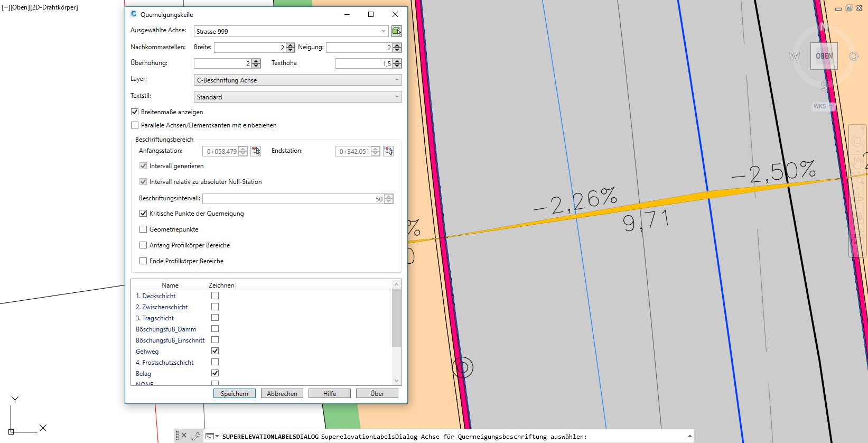
Task: Expand the Ausgewählte Achse dropdown
Action: [x=384, y=31]
